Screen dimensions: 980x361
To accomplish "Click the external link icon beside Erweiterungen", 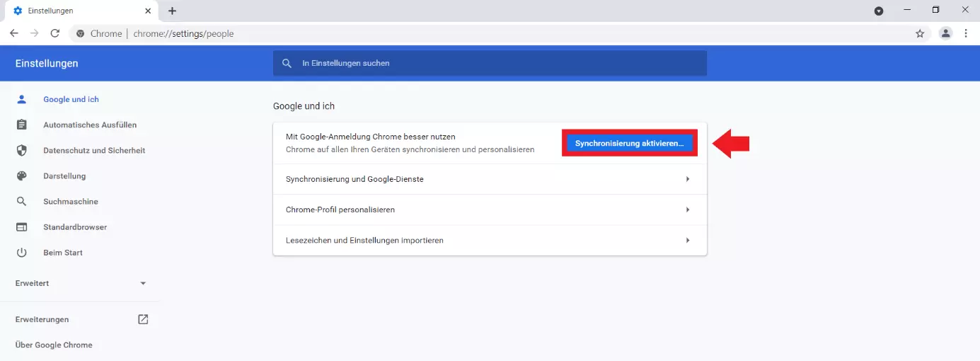I will click(143, 319).
